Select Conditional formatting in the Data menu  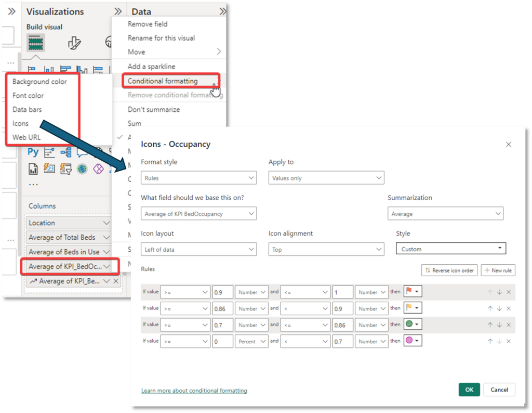pos(163,81)
